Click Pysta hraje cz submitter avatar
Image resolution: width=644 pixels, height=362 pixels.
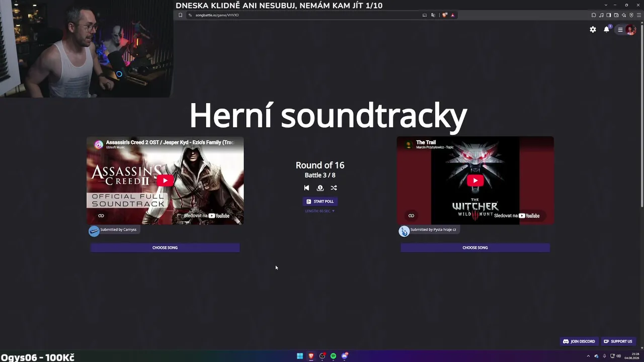(x=404, y=231)
